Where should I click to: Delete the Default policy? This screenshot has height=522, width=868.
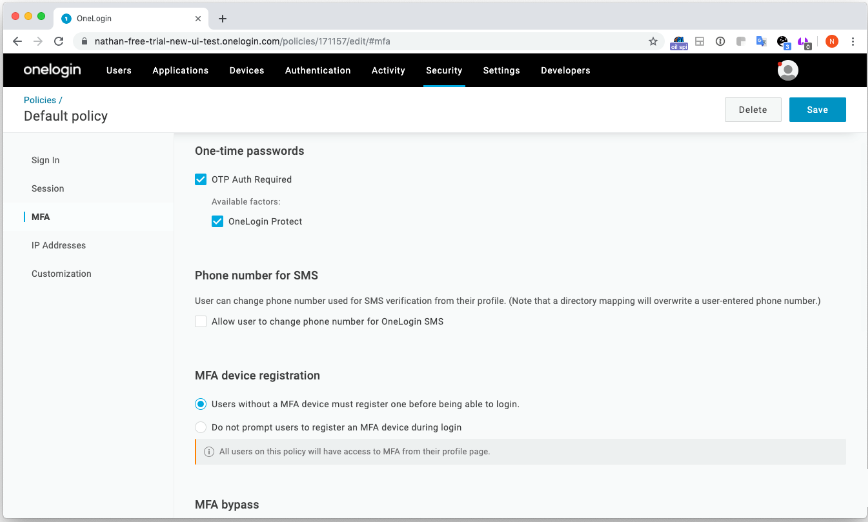tap(753, 110)
